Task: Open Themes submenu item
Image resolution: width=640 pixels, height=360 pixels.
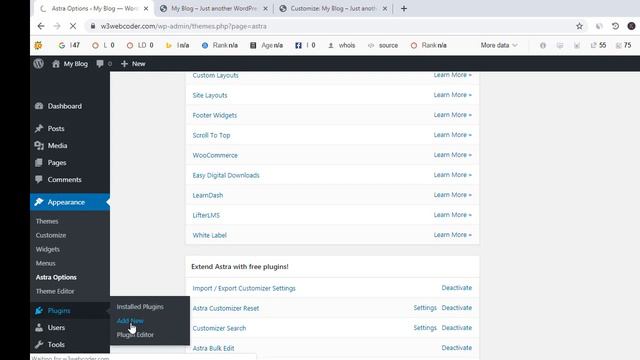Action: [x=47, y=221]
